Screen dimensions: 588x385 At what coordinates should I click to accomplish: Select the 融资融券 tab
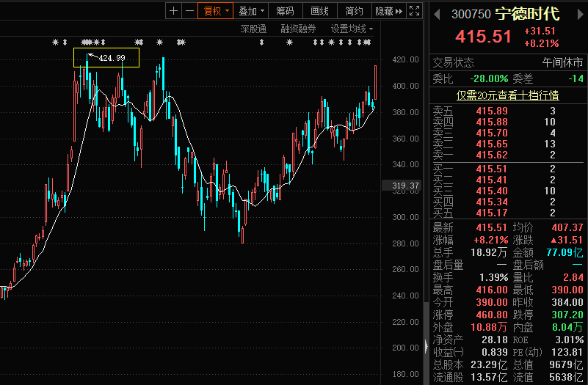(x=298, y=29)
